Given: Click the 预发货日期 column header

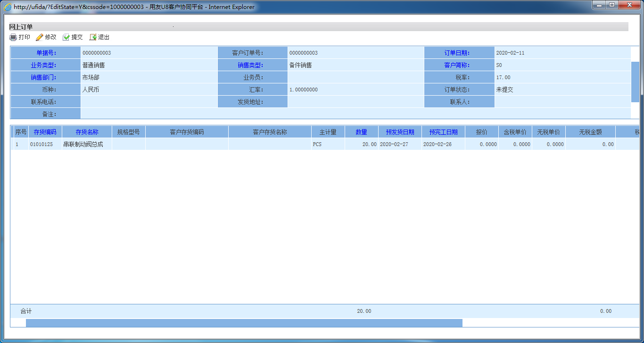Looking at the screenshot, I should (x=400, y=132).
